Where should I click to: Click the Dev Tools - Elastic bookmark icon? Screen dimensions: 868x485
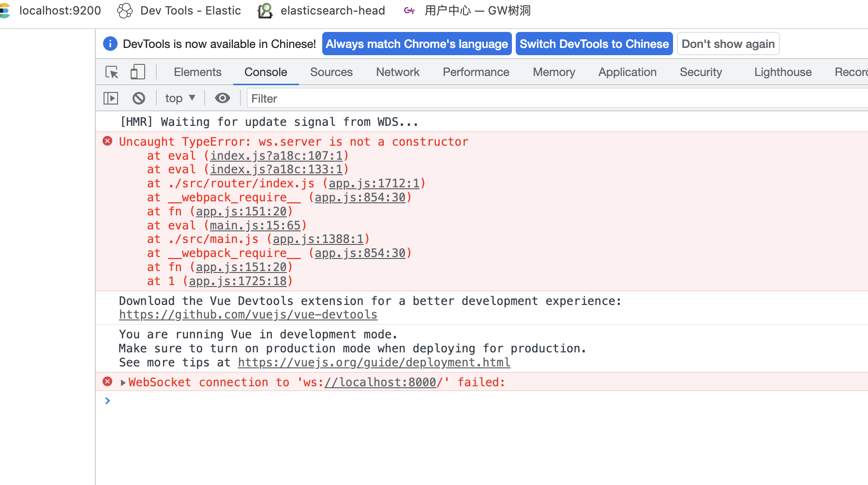pos(124,10)
